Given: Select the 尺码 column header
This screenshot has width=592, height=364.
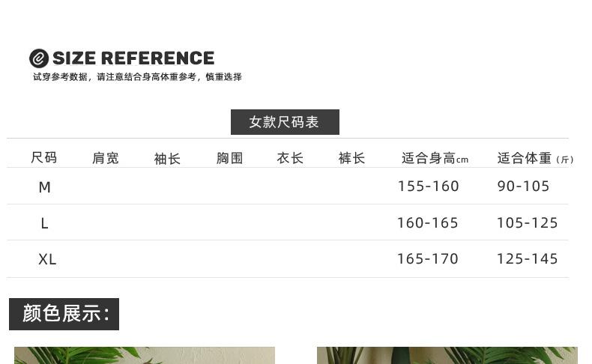Looking at the screenshot, I should tap(44, 158).
